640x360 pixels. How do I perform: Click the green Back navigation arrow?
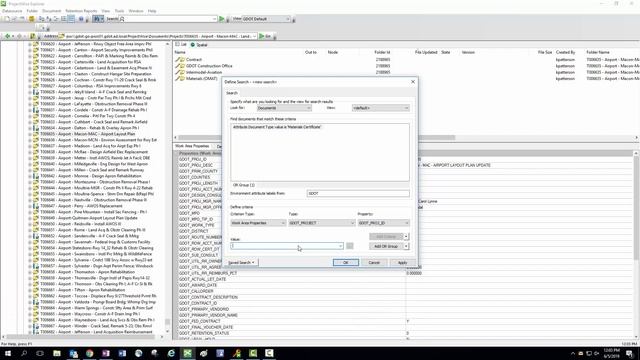coord(7,36)
